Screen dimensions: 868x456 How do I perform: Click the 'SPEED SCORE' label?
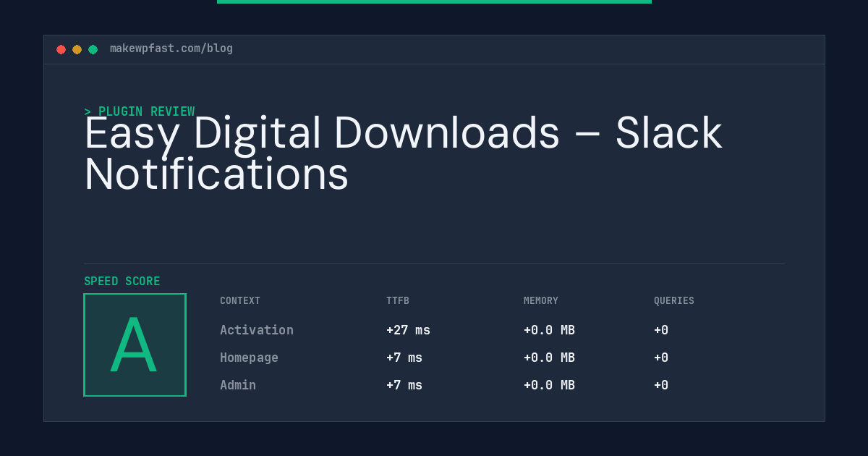click(122, 282)
